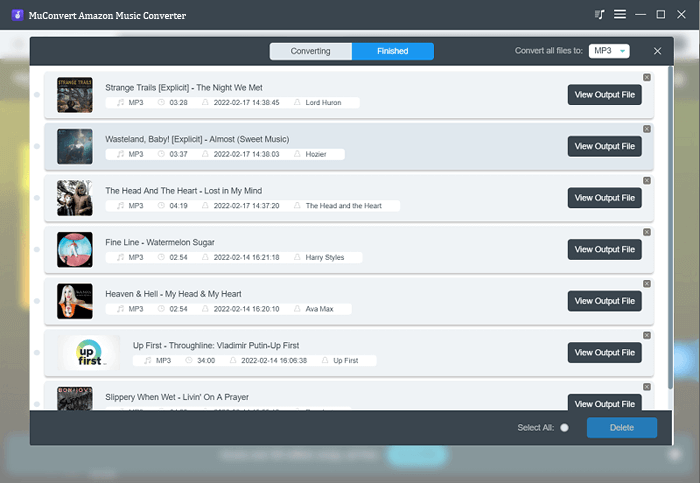Click title The Head And The Heart - Lost in My Mind
This screenshot has height=483, width=700.
point(183,191)
